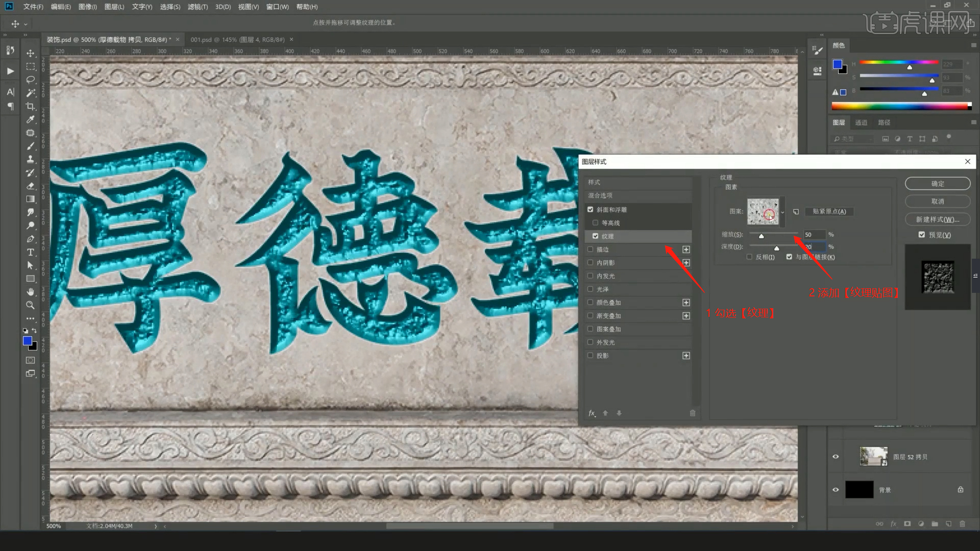Select the Zoom tool

point(30,305)
